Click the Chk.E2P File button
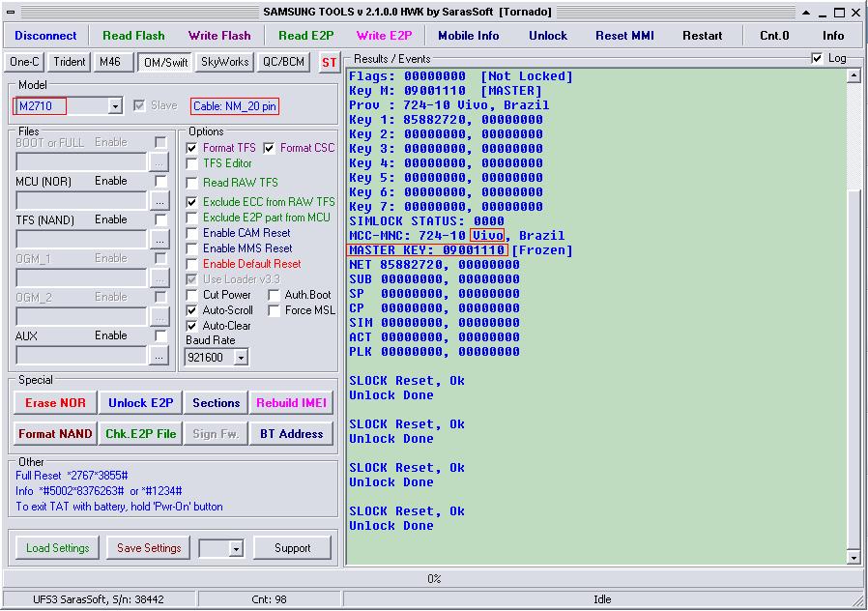 [140, 434]
